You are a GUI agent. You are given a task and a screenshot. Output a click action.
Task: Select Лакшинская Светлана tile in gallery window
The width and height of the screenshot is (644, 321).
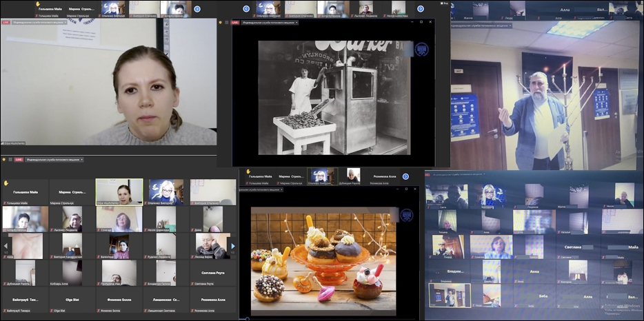pos(166,300)
